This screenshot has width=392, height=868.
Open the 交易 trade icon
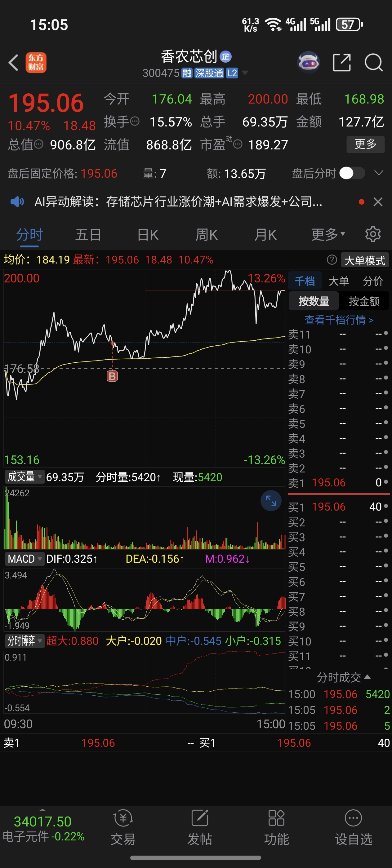click(123, 828)
